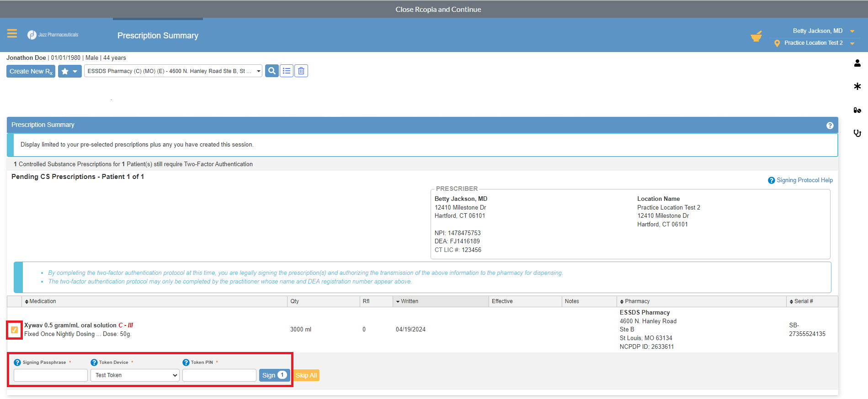Focus the Signing Passphrase input field
This screenshot has height=399, width=868.
tap(51, 375)
